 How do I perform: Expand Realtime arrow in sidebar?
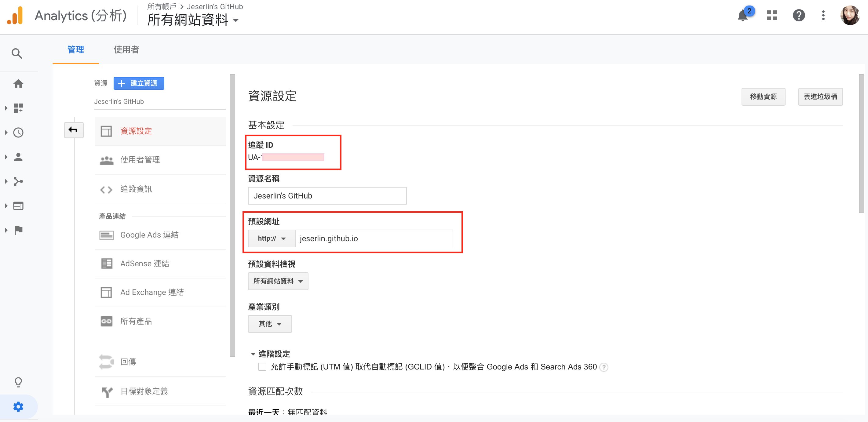click(6, 133)
